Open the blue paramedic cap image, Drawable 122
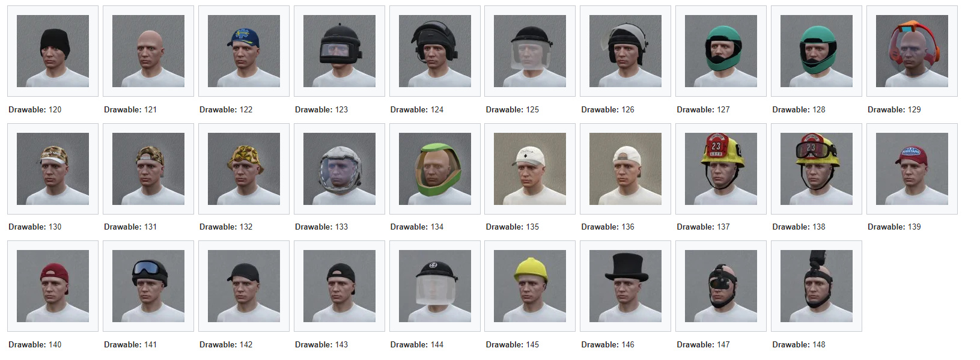This screenshot has height=360, width=980. pos(244,51)
